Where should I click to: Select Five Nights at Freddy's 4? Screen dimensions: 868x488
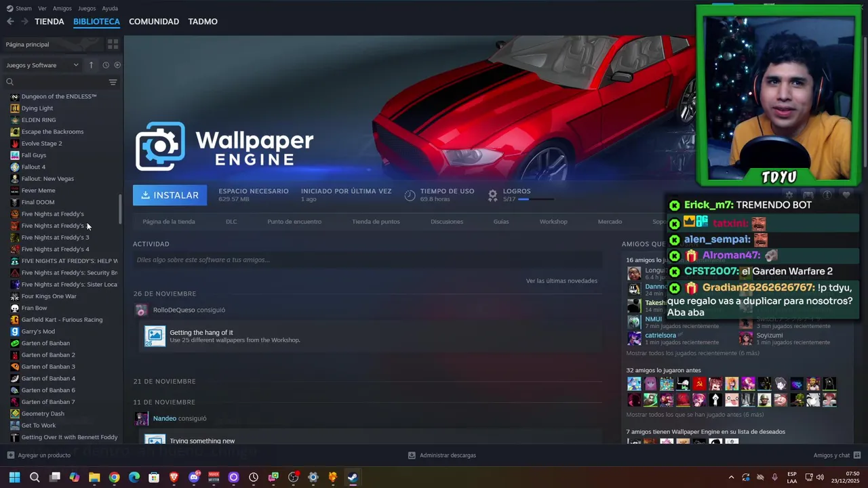tap(55, 249)
